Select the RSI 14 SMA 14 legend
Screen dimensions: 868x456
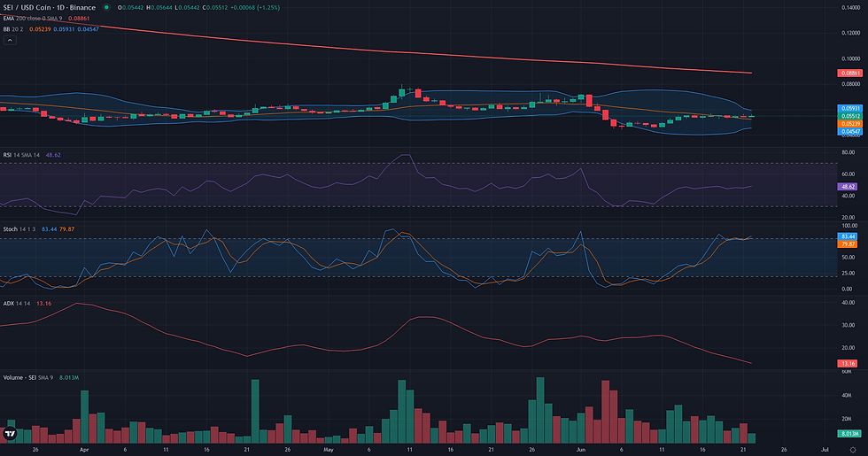pyautogui.click(x=21, y=155)
